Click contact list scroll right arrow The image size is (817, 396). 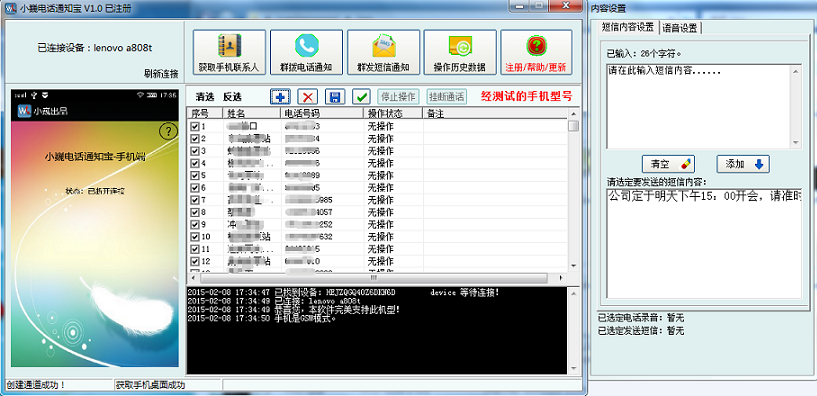pos(562,278)
